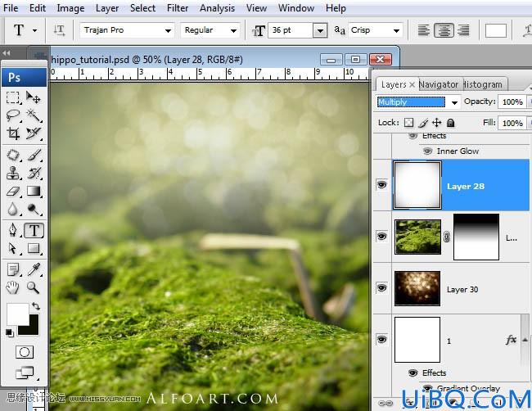Select the Slice tool
Viewport: 532px width, 411px height.
click(34, 133)
